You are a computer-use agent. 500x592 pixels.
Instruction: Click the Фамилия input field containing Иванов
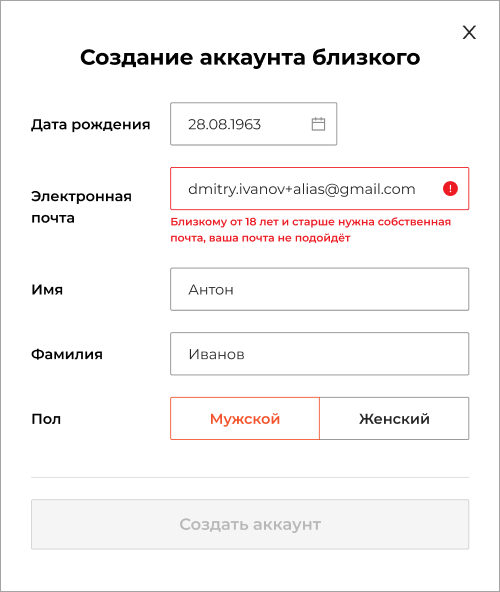(x=319, y=354)
